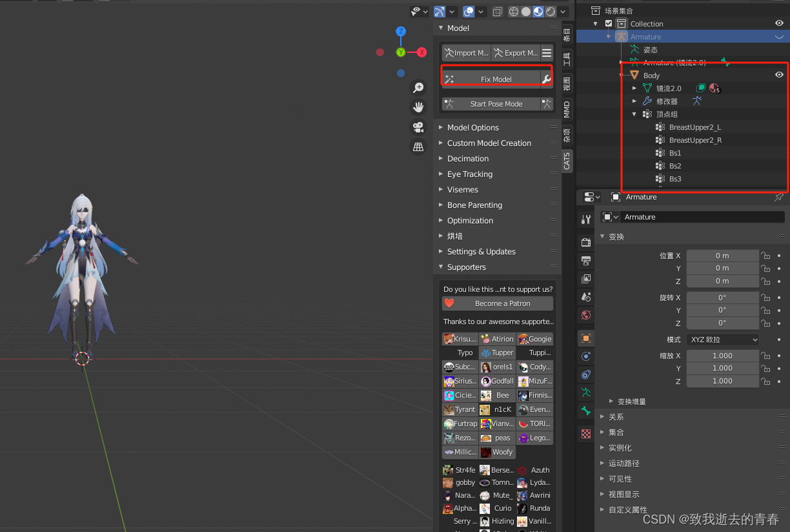Toggle show overlays button
This screenshot has height=532, width=790.
[x=469, y=12]
